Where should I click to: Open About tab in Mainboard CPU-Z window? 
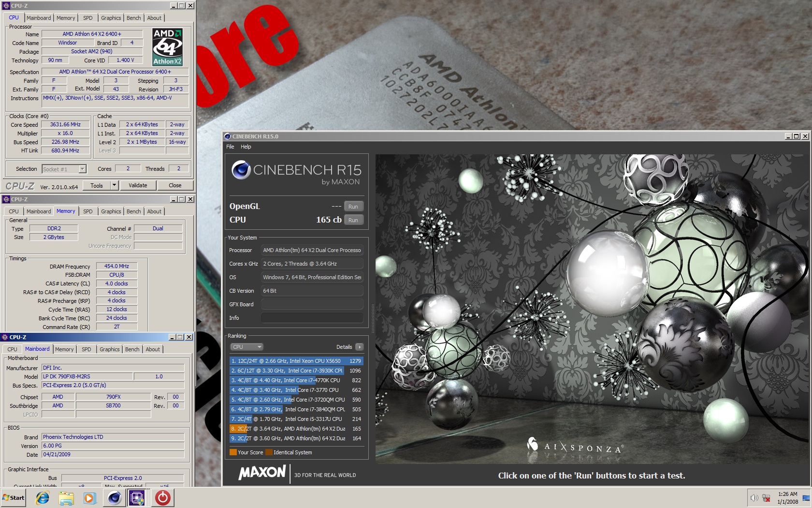(153, 349)
